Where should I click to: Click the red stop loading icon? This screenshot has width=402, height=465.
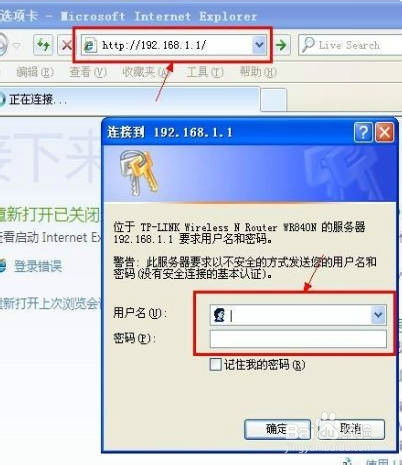tap(66, 45)
